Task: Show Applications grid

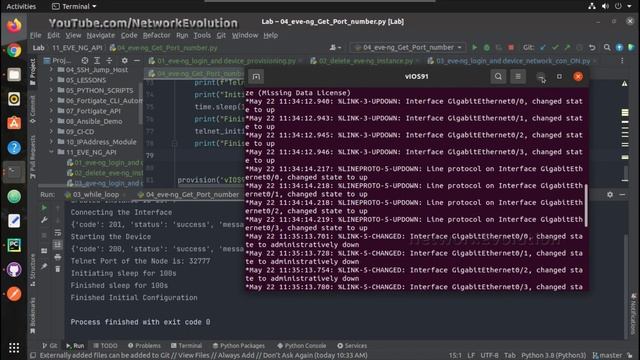Action: [x=14, y=348]
